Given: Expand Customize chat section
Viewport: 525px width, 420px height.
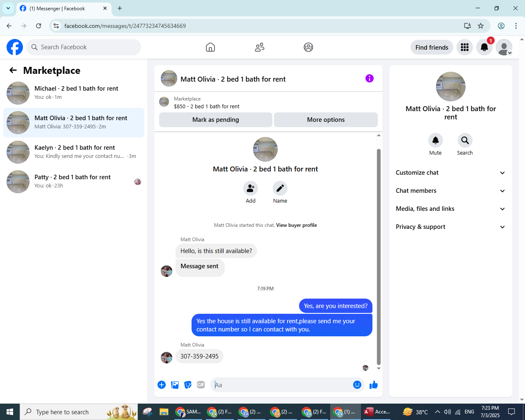Looking at the screenshot, I should coord(451,173).
